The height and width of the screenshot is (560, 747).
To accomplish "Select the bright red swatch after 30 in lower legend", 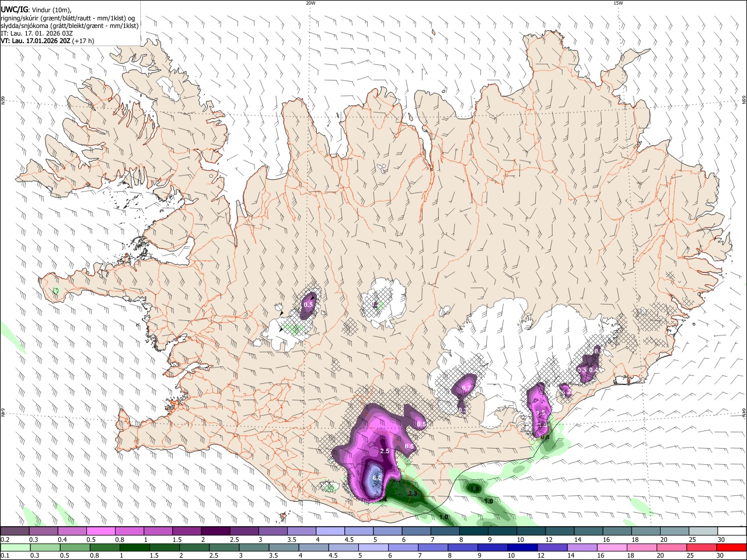I will 731,547.
